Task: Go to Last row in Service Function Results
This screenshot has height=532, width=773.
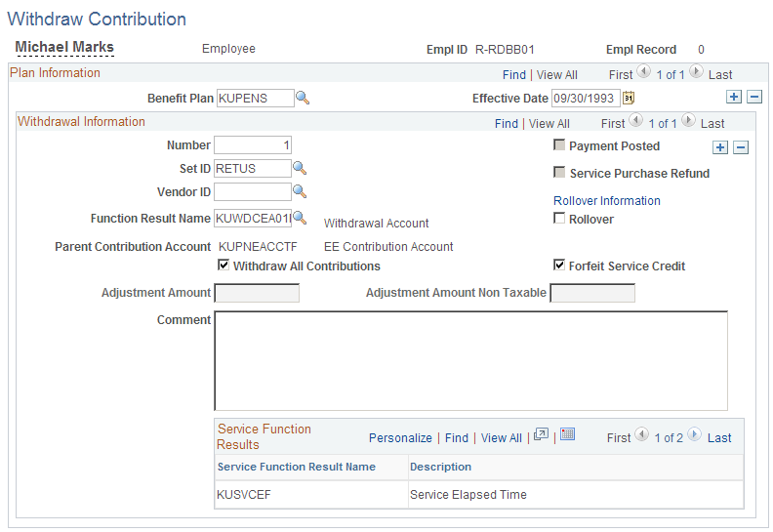Action: pyautogui.click(x=719, y=438)
